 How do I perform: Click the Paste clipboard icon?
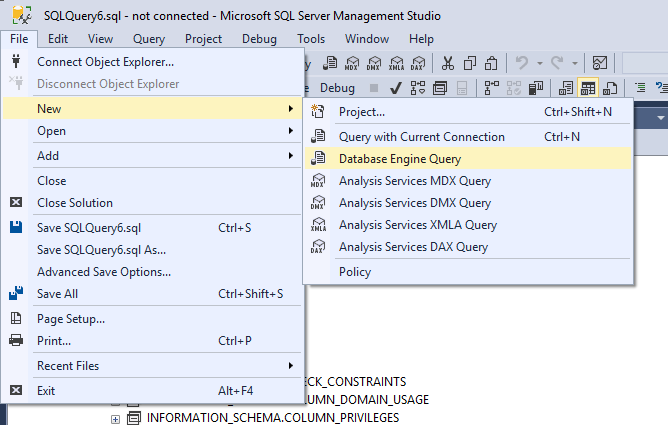click(x=491, y=64)
